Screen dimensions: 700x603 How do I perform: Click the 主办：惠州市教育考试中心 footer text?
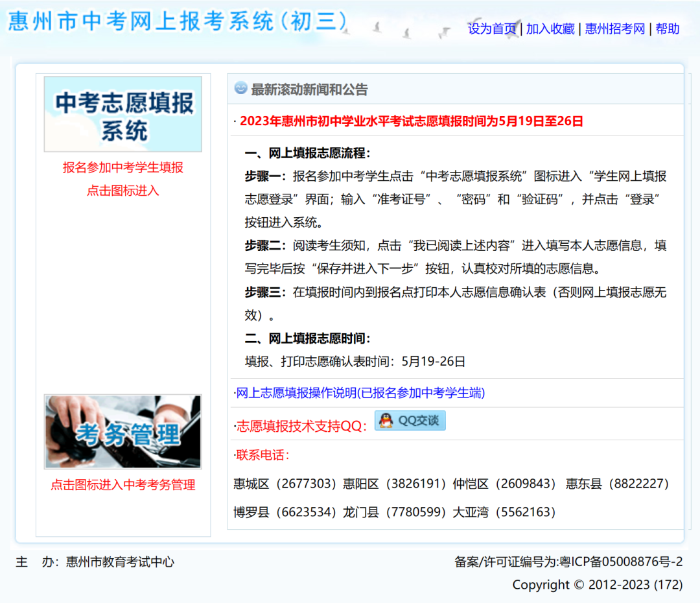click(95, 562)
